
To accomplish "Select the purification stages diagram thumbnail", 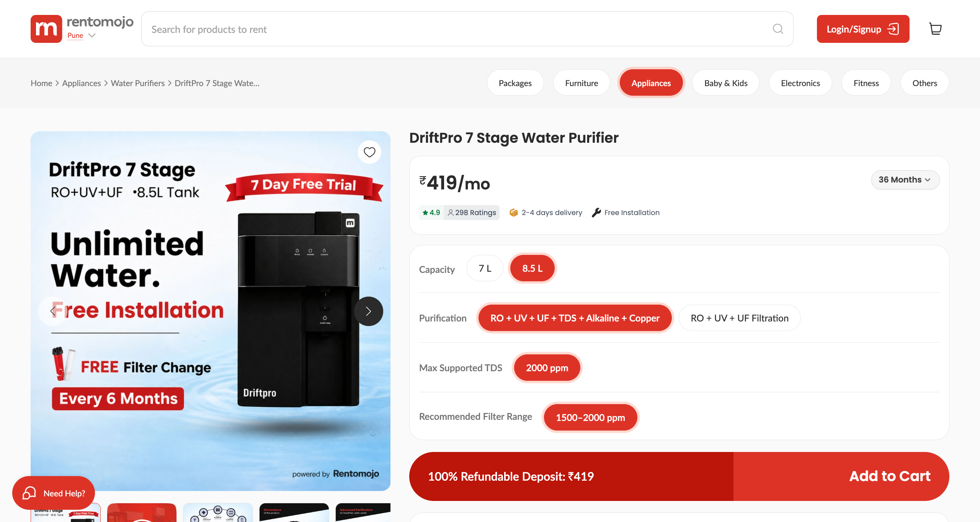I will click(x=218, y=512).
